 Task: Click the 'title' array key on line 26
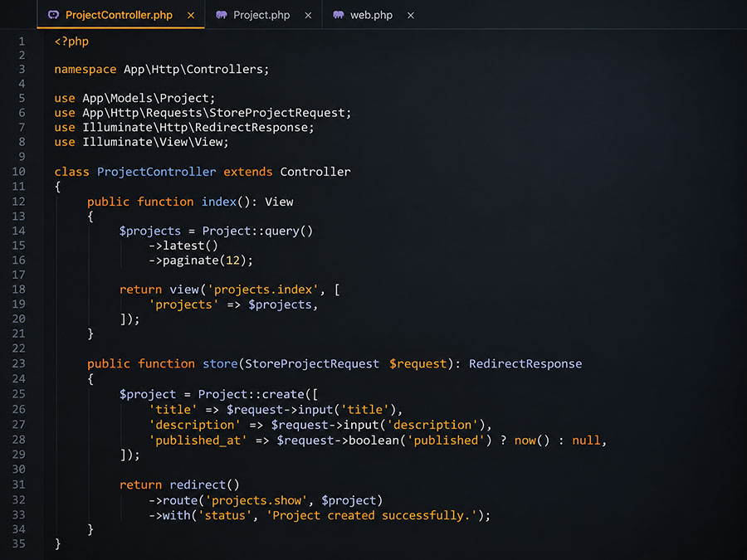point(173,410)
